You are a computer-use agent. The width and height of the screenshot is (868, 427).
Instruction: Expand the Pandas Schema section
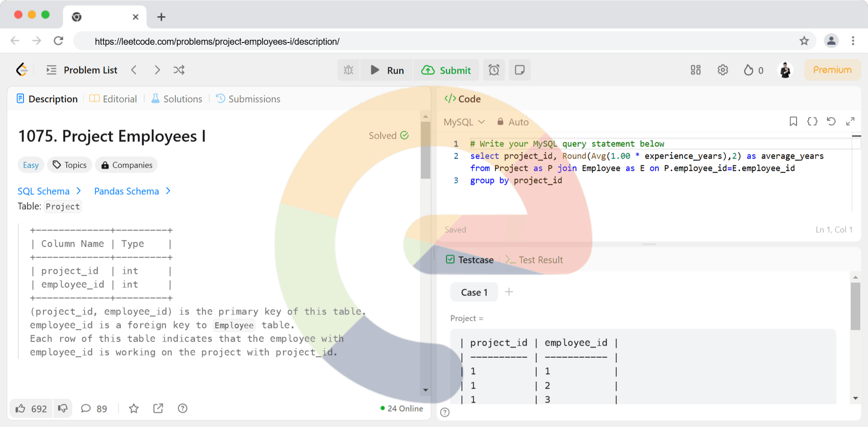(132, 191)
